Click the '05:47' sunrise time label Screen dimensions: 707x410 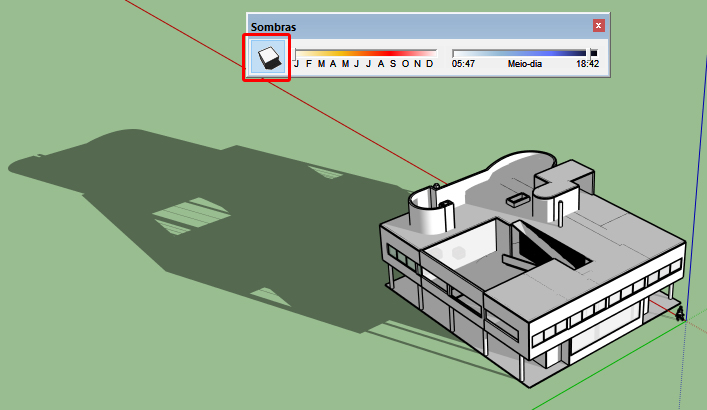click(464, 64)
